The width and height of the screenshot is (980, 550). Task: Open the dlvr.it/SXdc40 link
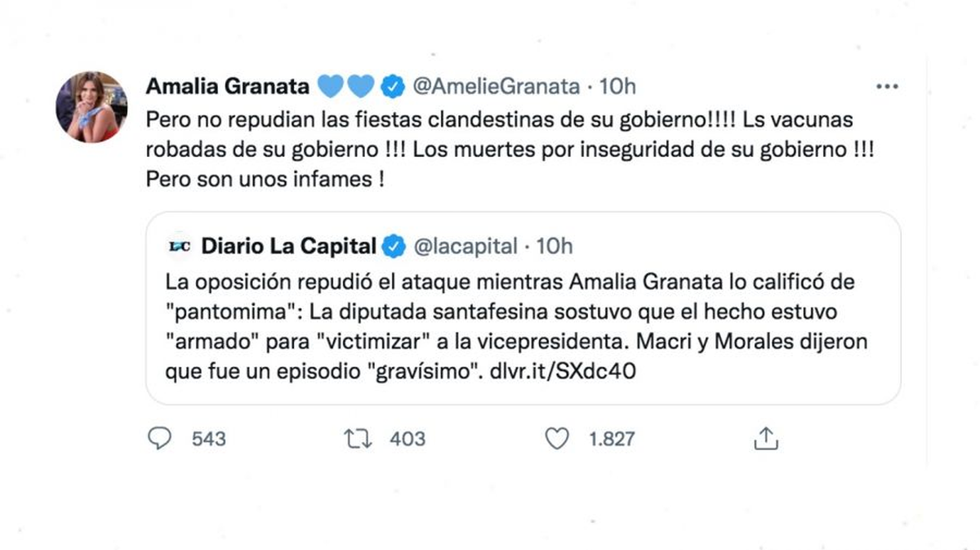click(x=563, y=371)
